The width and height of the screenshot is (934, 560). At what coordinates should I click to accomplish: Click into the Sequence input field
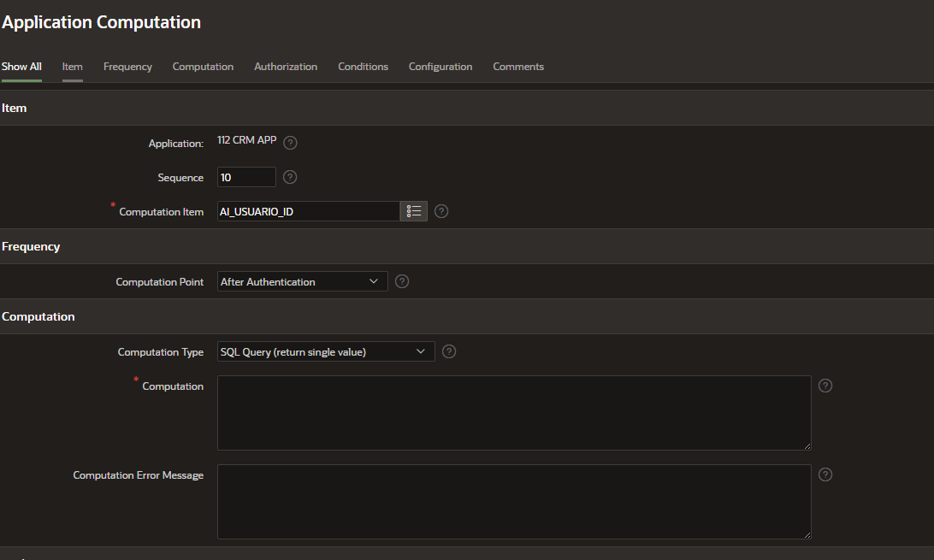tap(246, 177)
